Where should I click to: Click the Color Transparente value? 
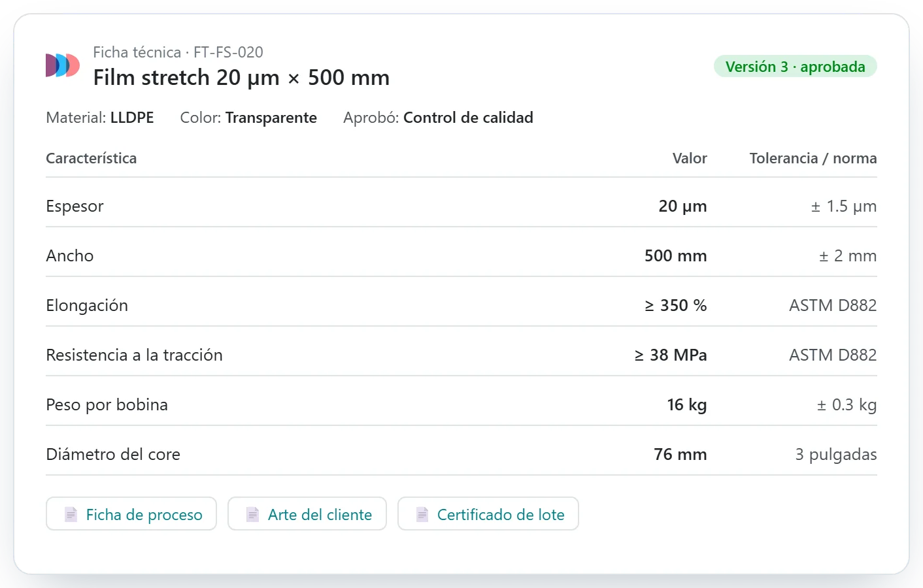(x=271, y=118)
